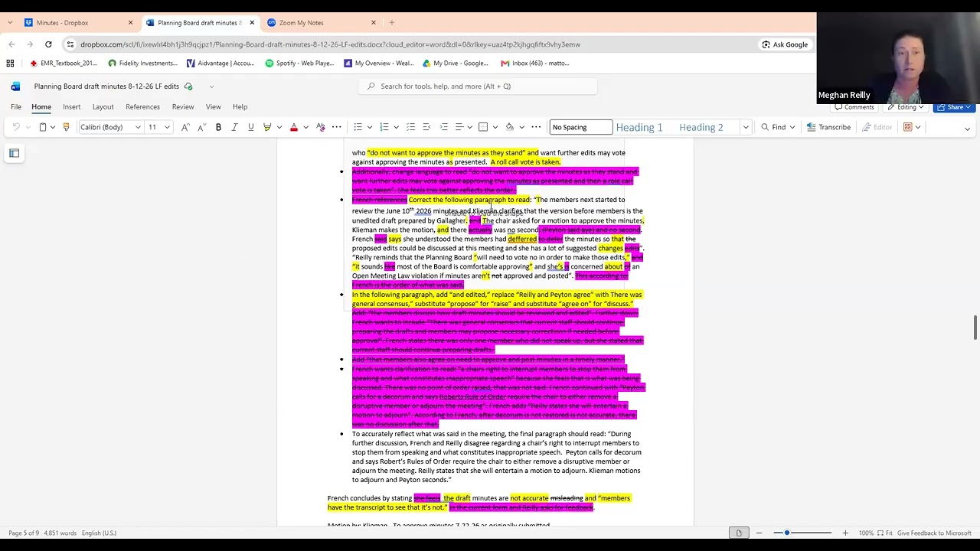980x551 pixels.
Task: Clear formatting with the eraser-A icon
Action: 321,127
